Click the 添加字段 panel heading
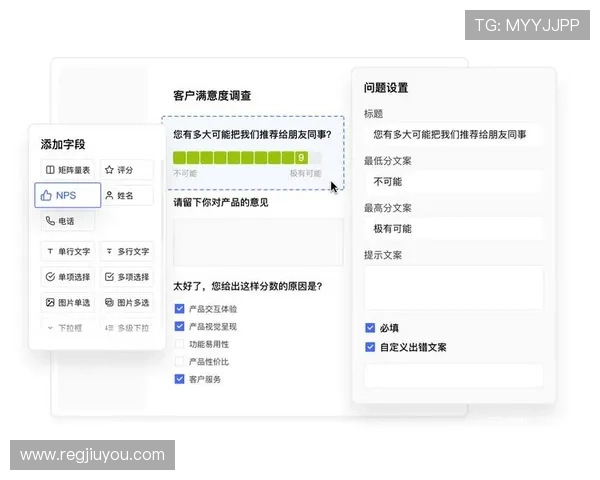Screen dimensions: 600x480 pos(63,144)
